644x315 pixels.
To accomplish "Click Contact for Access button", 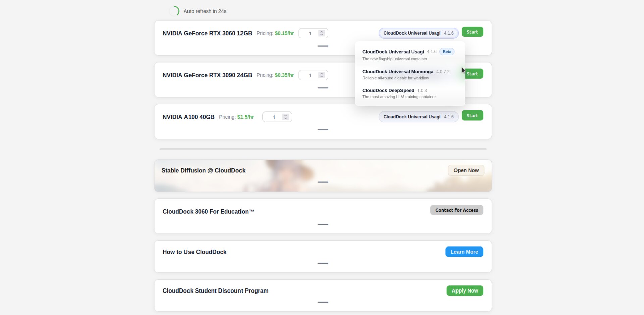I will 457,210.
